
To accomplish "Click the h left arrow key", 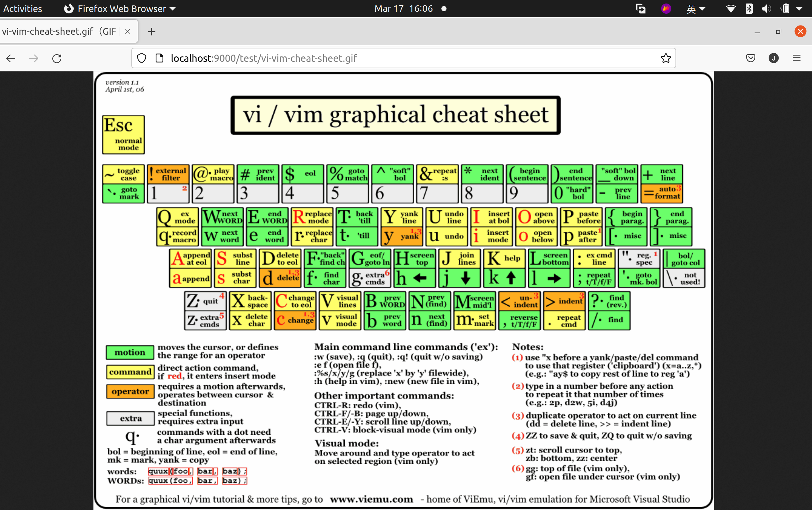I will 415,278.
